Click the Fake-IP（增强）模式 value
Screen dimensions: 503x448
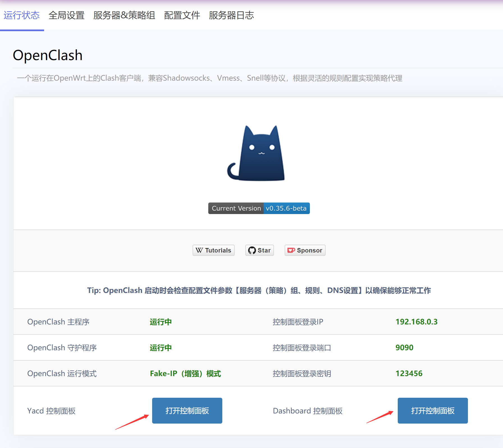point(186,374)
